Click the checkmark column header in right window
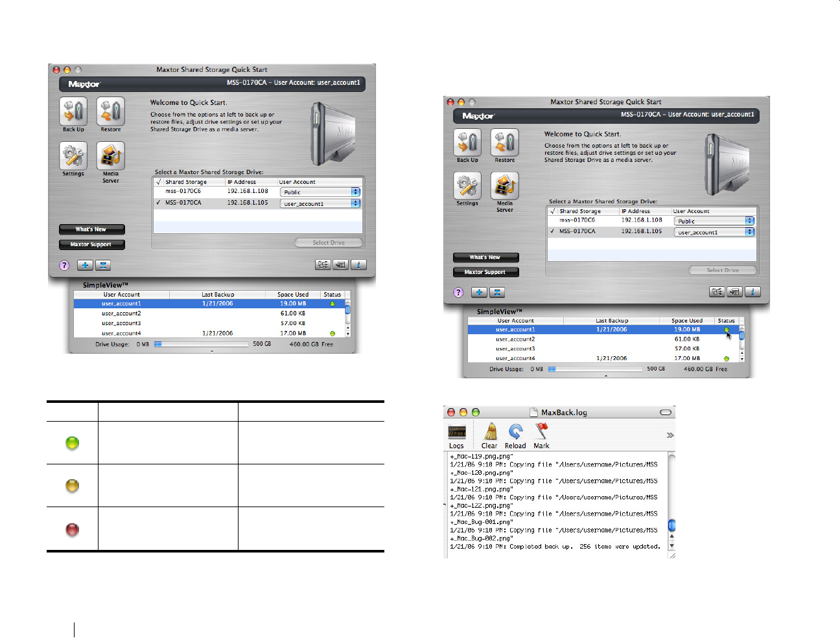 click(553, 211)
